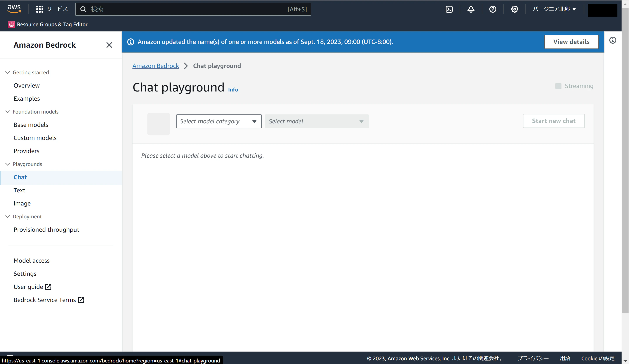Go to the Text playground
The image size is (629, 364).
19,190
